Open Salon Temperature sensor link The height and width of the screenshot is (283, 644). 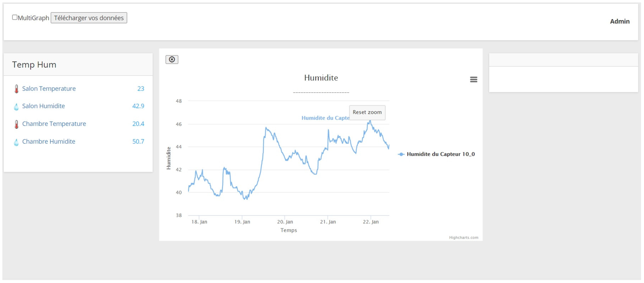point(49,88)
